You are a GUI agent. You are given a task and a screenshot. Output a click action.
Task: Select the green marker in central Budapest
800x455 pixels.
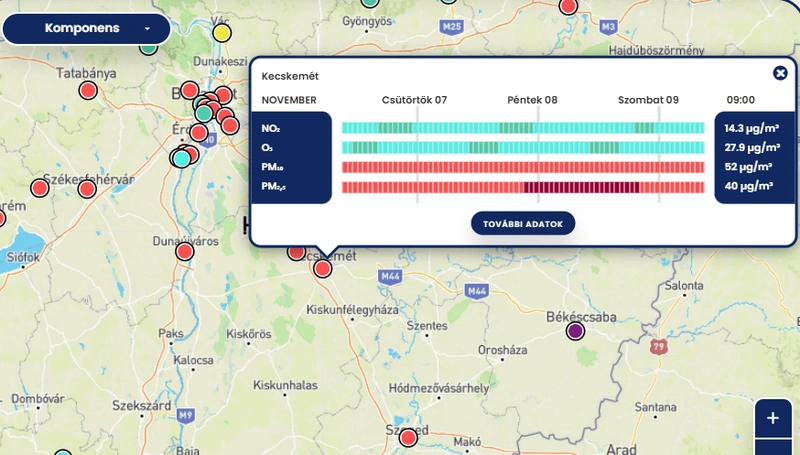click(204, 113)
